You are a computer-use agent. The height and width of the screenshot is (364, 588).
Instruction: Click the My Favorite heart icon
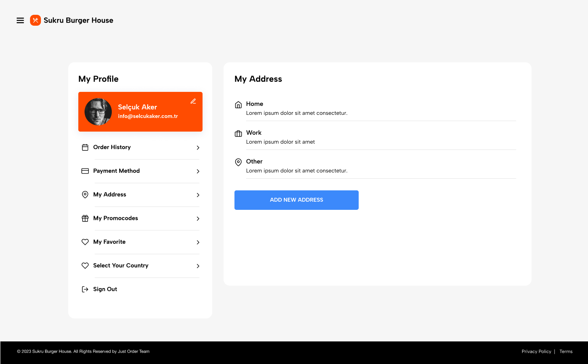[85, 242]
